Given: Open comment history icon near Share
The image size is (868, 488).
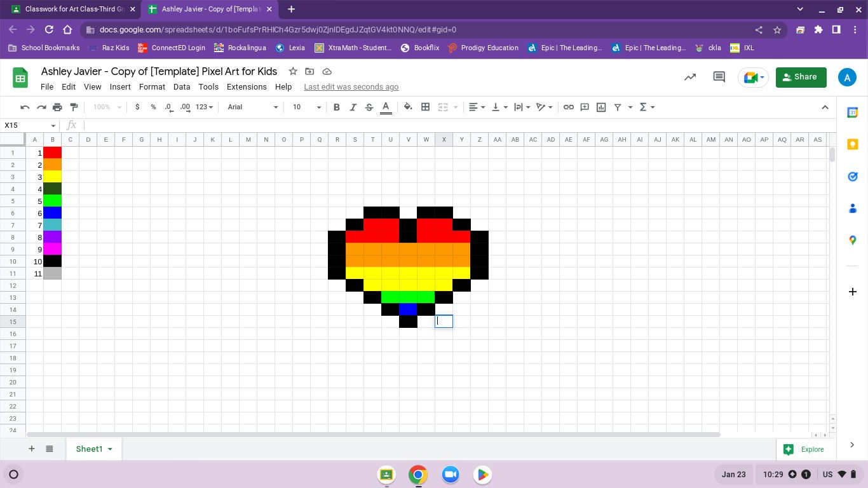Looking at the screenshot, I should click(719, 77).
